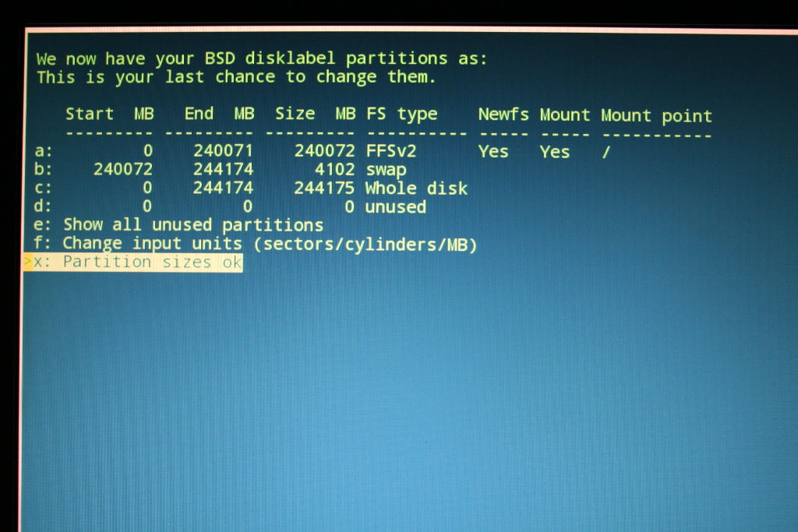Click the 'Start MB' column header
This screenshot has width=798, height=532.
tap(109, 114)
